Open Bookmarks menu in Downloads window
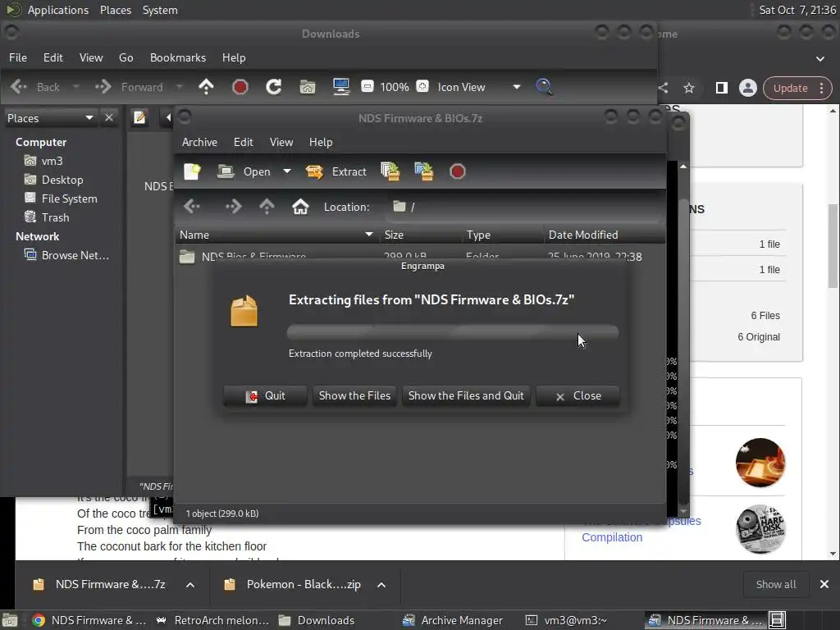 [178, 57]
